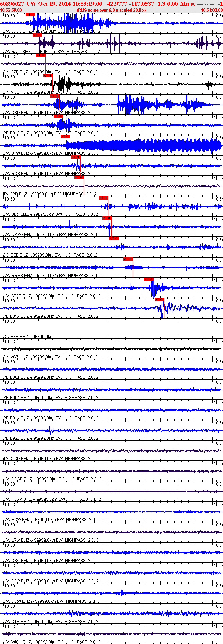Select the red pick flag on UW.OSD trace
The width and height of the screenshot is (223, 644).
point(55,96)
